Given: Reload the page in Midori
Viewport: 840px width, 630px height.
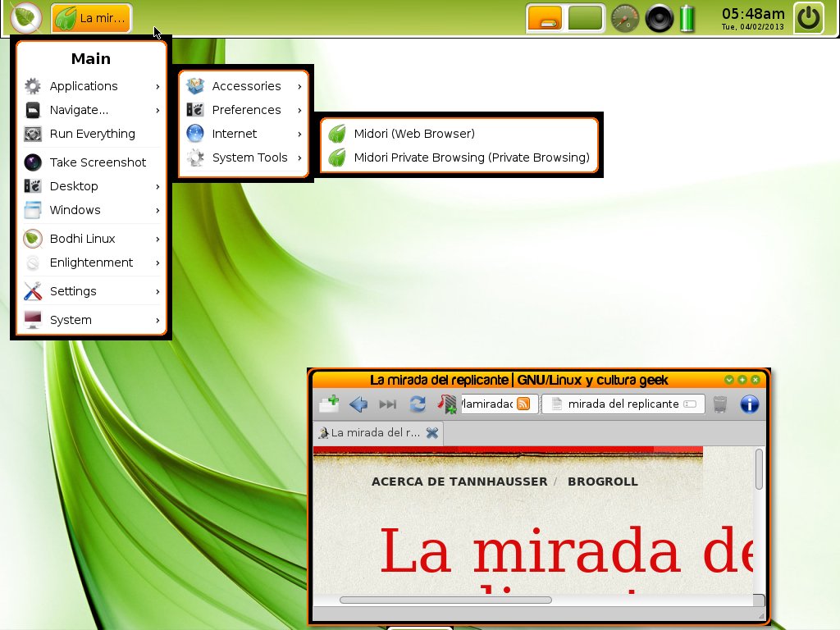Looking at the screenshot, I should 418,404.
